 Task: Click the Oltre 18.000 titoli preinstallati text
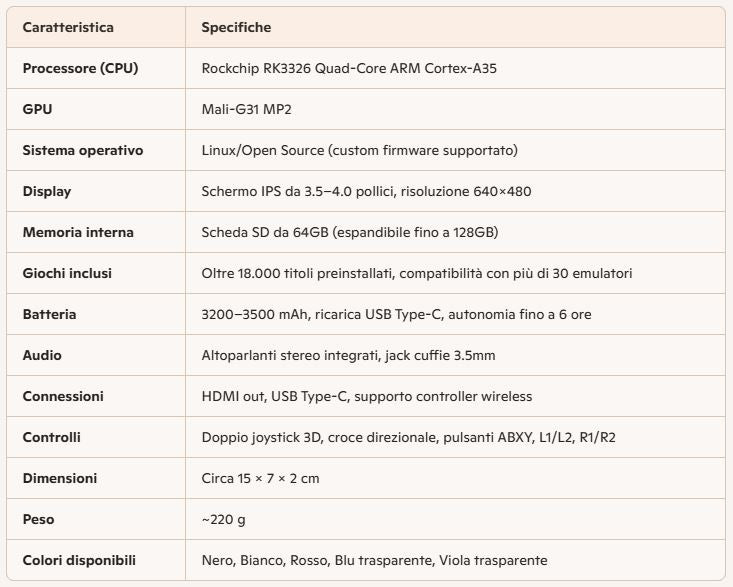417,273
